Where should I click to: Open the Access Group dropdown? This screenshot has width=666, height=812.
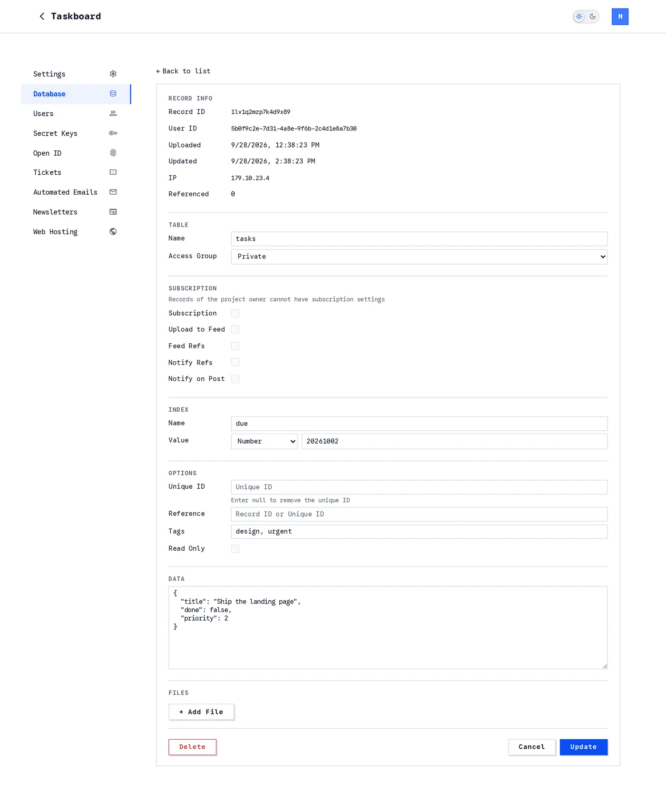[419, 257]
